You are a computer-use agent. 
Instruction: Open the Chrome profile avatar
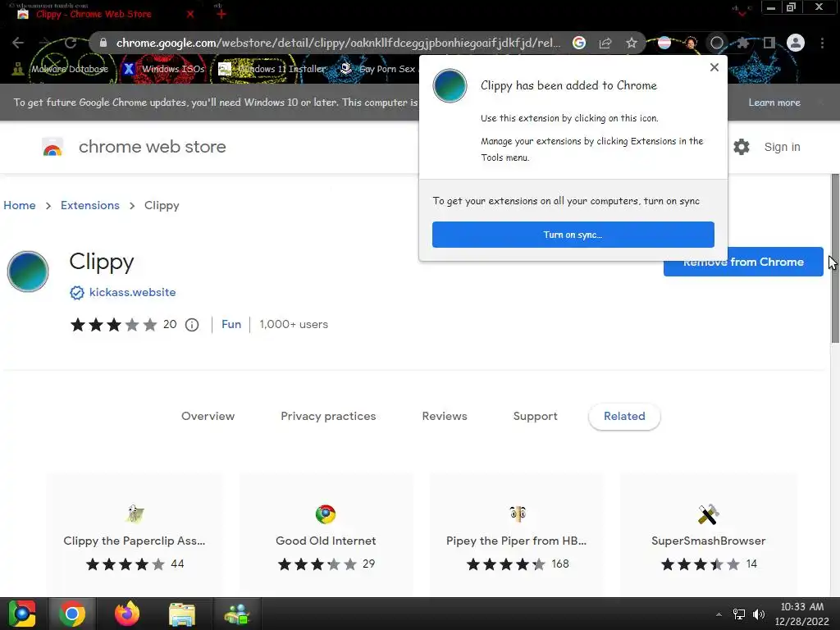click(x=796, y=43)
